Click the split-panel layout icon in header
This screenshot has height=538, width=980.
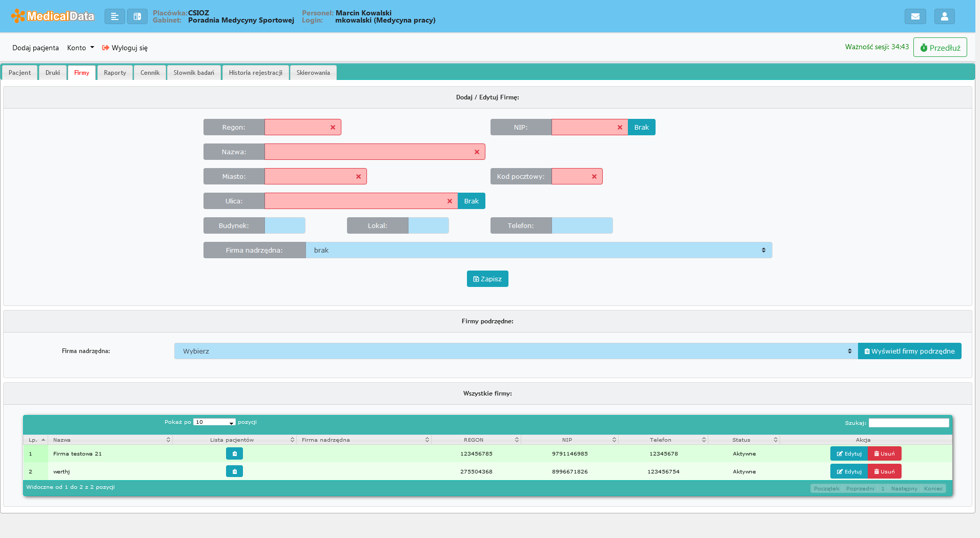click(x=137, y=16)
